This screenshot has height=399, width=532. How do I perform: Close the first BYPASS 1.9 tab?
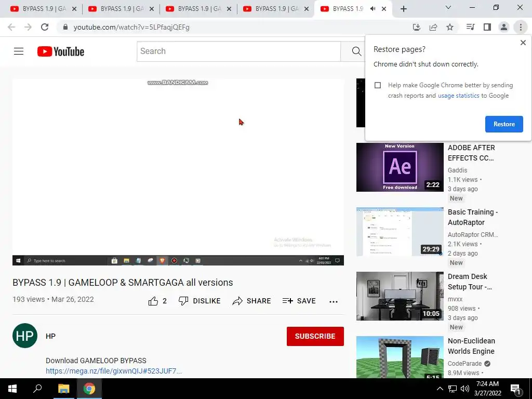[x=74, y=9]
